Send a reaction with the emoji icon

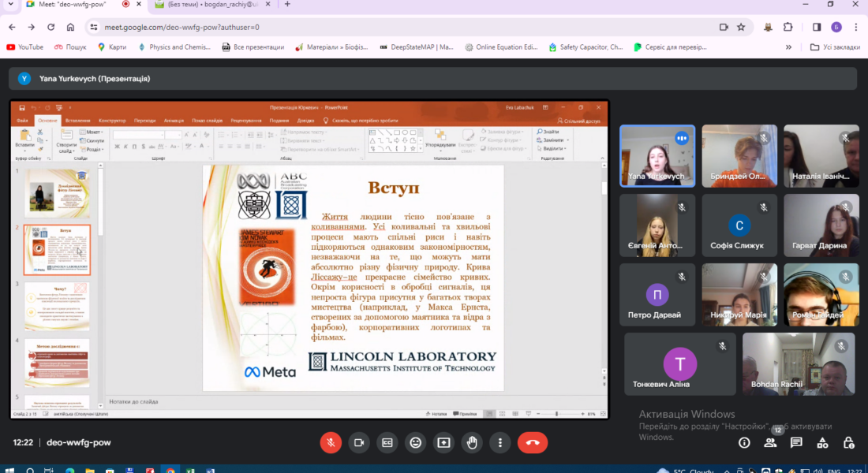tap(415, 442)
